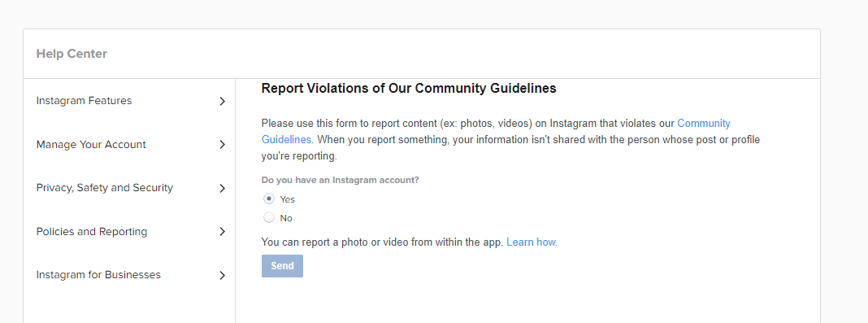Select the No radio button
868x323 pixels.
(269, 218)
